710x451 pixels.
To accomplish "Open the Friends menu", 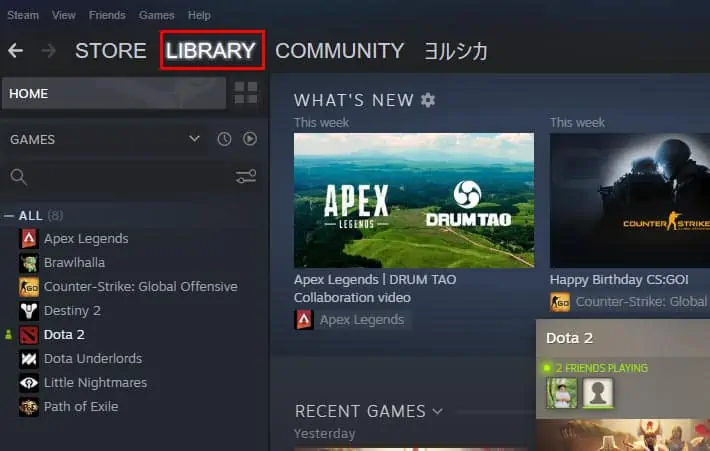I will click(x=107, y=15).
